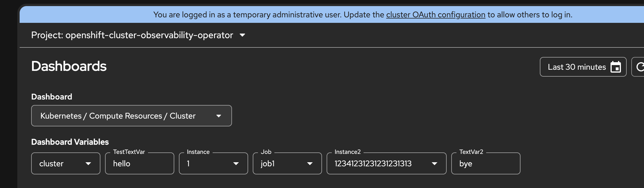644x188 pixels.
Task: Click the down arrow in the Dashboard selector
Action: 219,116
